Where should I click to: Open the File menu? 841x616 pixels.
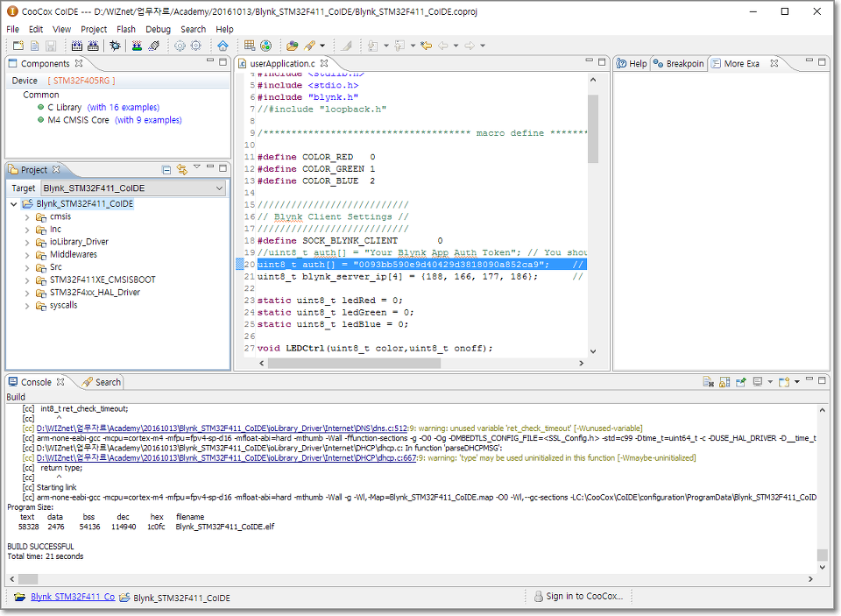click(13, 29)
